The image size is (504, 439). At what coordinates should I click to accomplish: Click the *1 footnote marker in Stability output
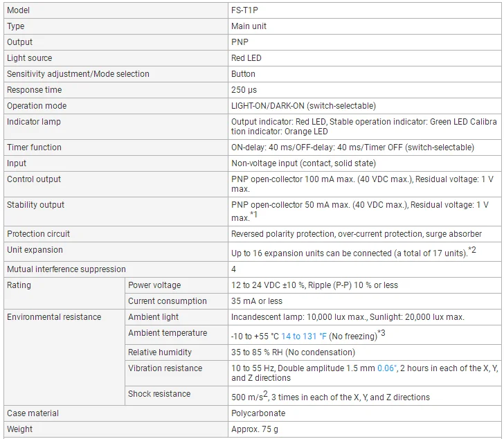click(x=253, y=215)
